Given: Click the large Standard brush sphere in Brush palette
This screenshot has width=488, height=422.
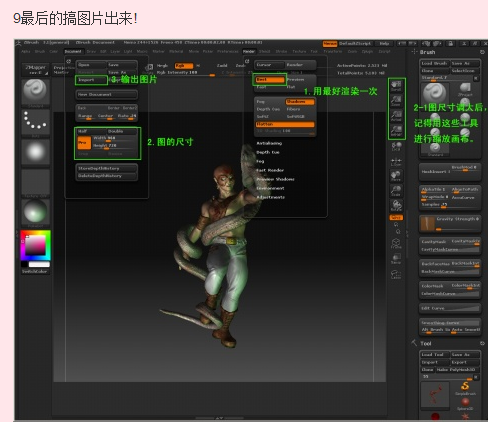Looking at the screenshot, I should (434, 93).
